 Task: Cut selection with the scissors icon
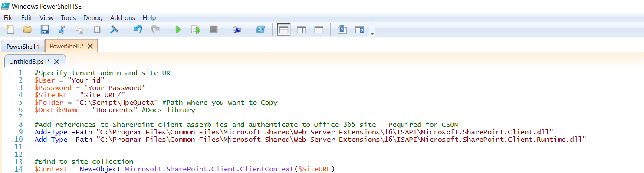tap(62, 30)
